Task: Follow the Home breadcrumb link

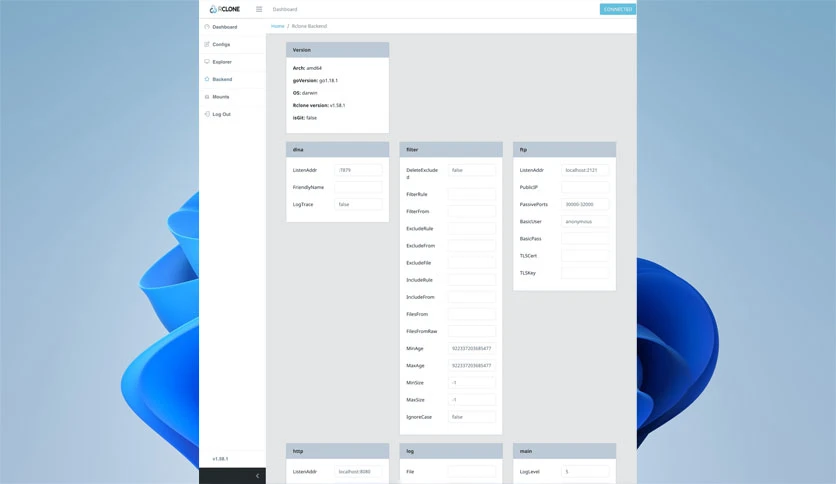Action: click(x=278, y=26)
